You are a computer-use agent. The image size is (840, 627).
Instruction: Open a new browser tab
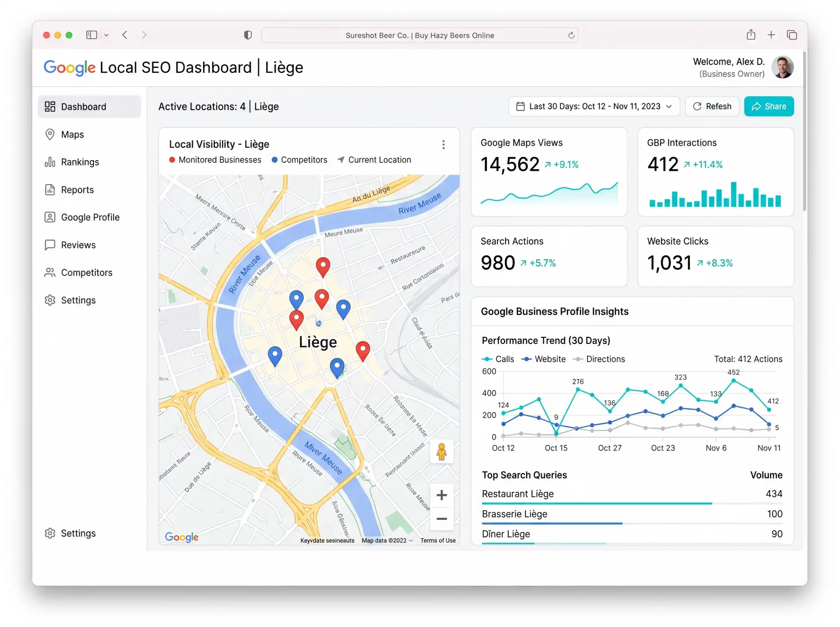[771, 35]
